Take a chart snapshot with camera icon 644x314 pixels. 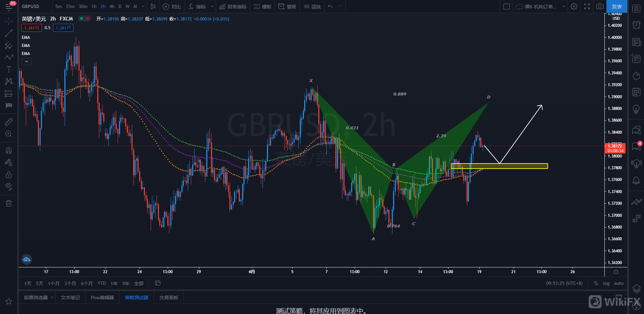click(600, 6)
